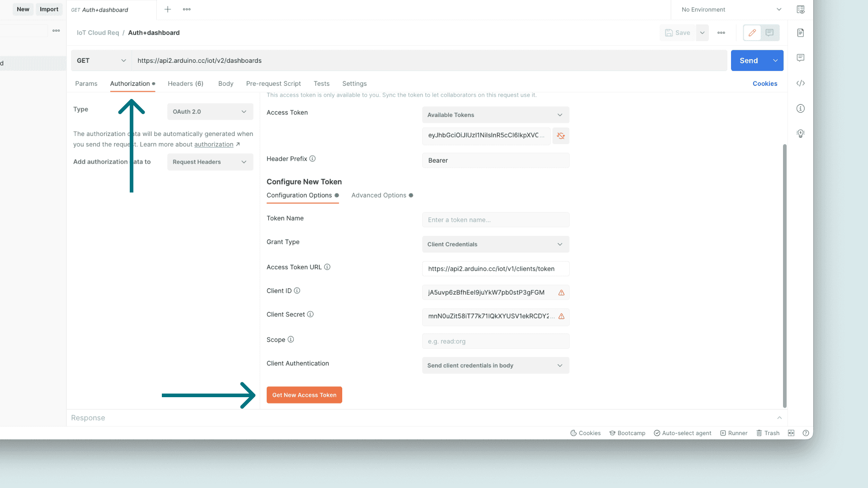Click the lightbulb related requests icon
The width and height of the screenshot is (868, 488).
[x=801, y=133]
